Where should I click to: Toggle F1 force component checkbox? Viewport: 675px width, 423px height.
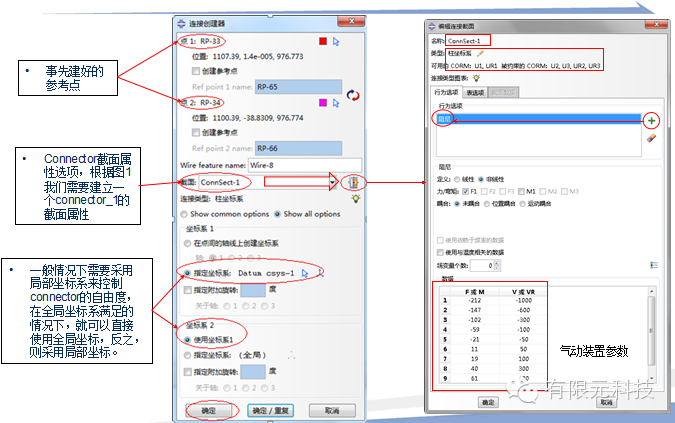(465, 191)
